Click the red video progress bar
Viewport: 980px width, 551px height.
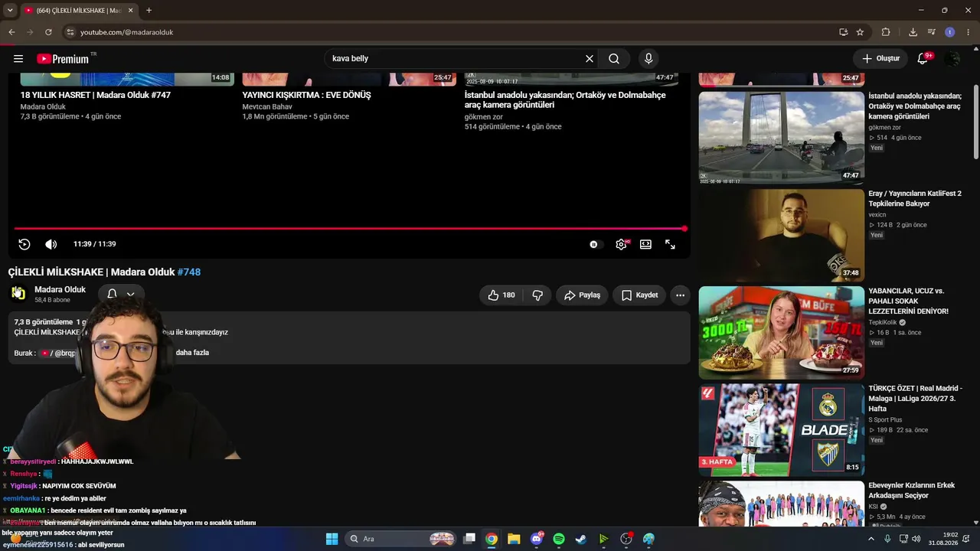(350, 228)
